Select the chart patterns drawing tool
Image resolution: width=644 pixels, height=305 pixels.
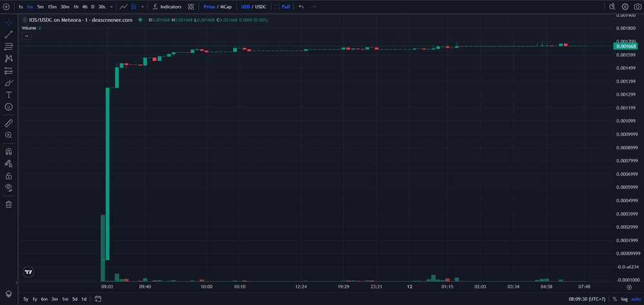click(x=8, y=59)
